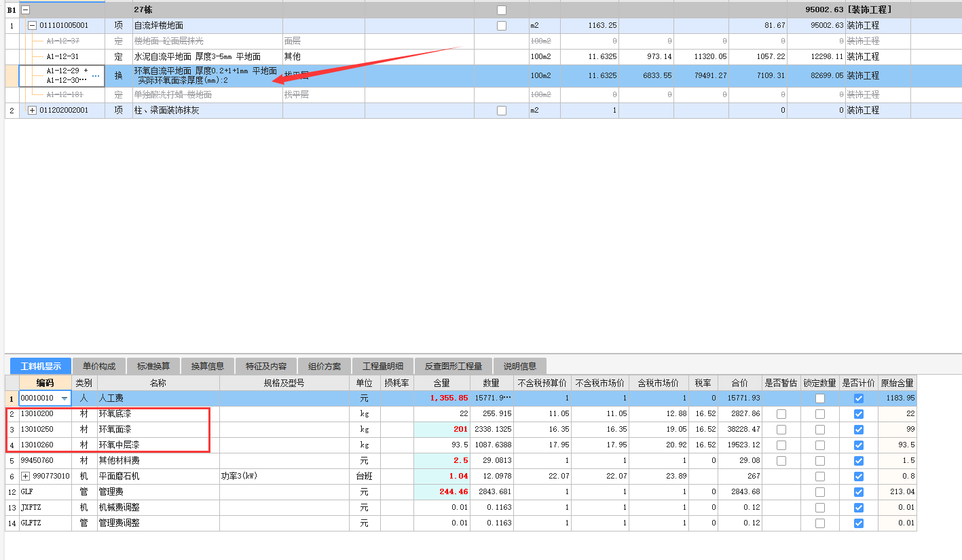The height and width of the screenshot is (560, 962).
Task: Switch to the 工料机显示 tab
Action: point(41,367)
